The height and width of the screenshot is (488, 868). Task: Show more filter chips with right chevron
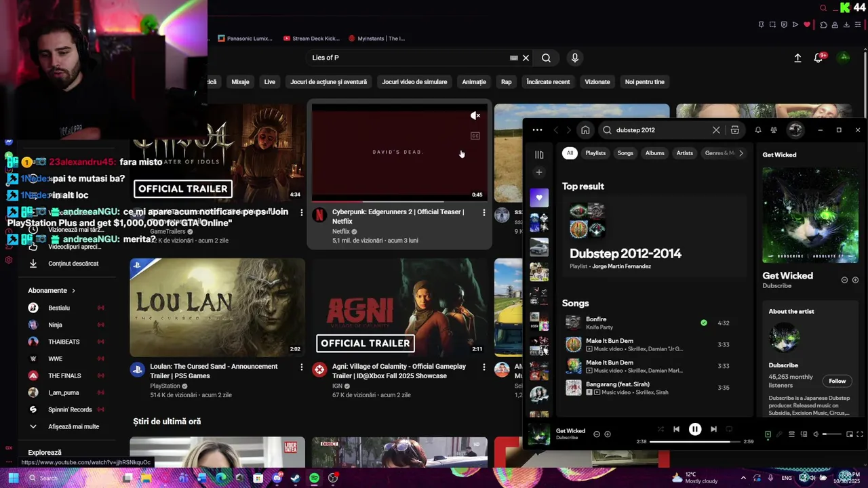pos(741,153)
